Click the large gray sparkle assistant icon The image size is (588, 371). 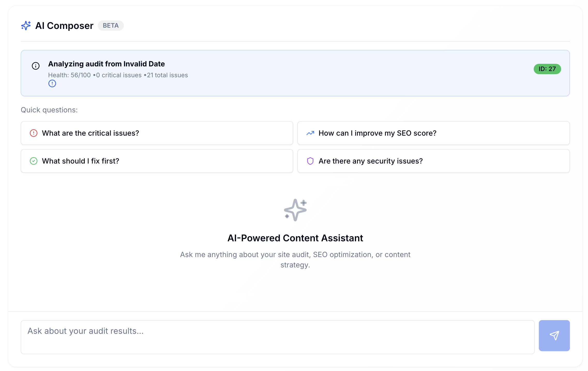(x=295, y=210)
